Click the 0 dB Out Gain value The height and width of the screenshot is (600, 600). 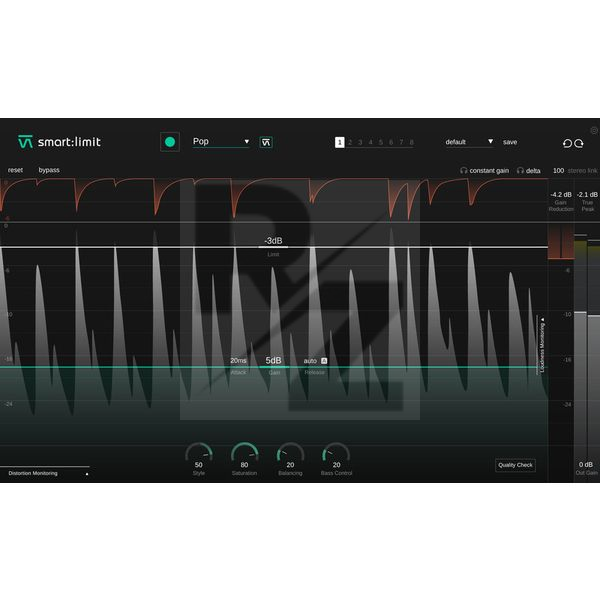[586, 465]
